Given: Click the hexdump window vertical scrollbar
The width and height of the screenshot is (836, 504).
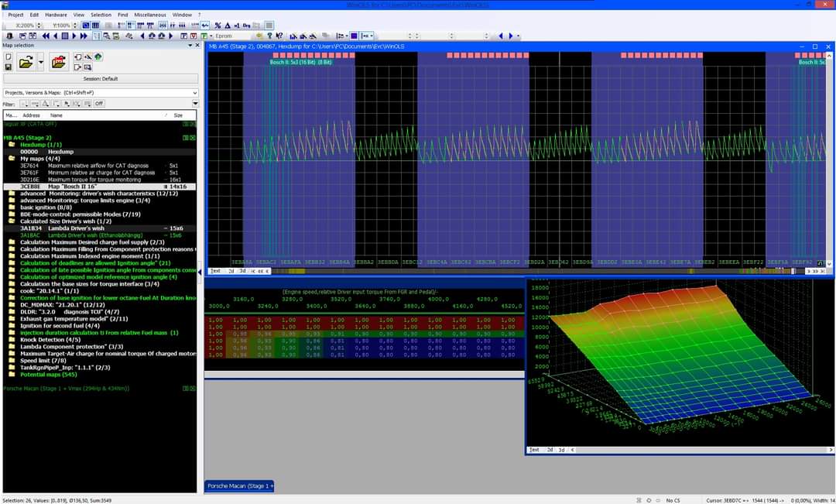Looking at the screenshot, I should 830,155.
